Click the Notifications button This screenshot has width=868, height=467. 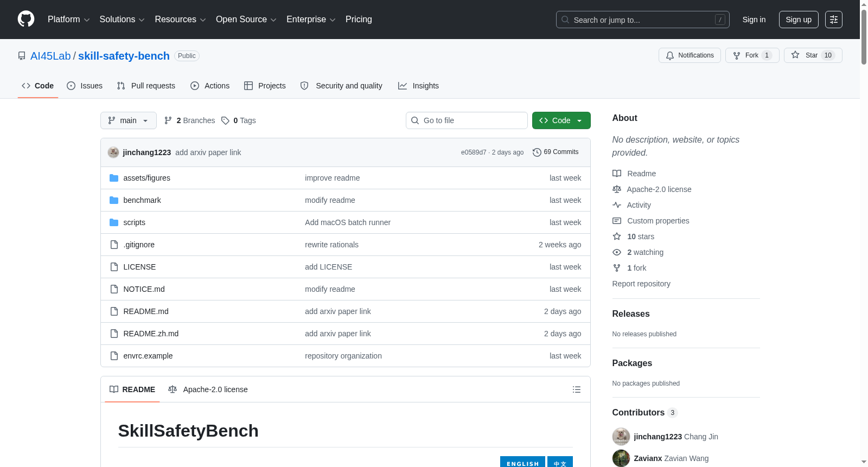tap(690, 55)
